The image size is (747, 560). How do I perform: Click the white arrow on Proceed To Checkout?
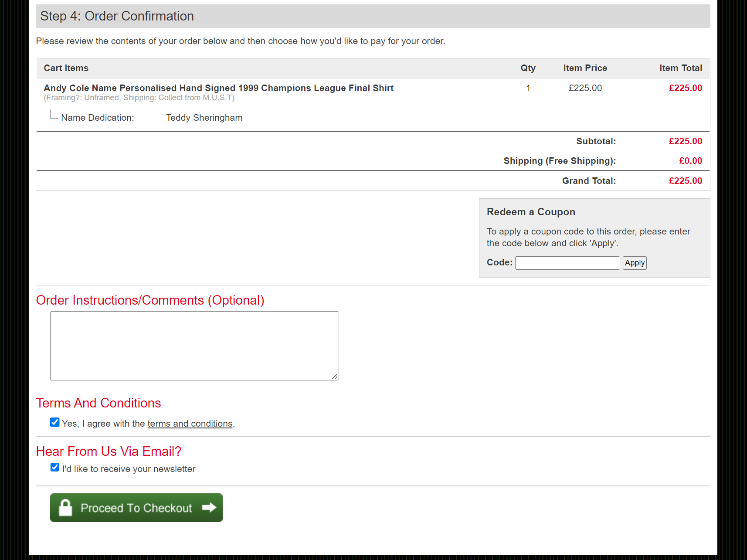pyautogui.click(x=209, y=507)
